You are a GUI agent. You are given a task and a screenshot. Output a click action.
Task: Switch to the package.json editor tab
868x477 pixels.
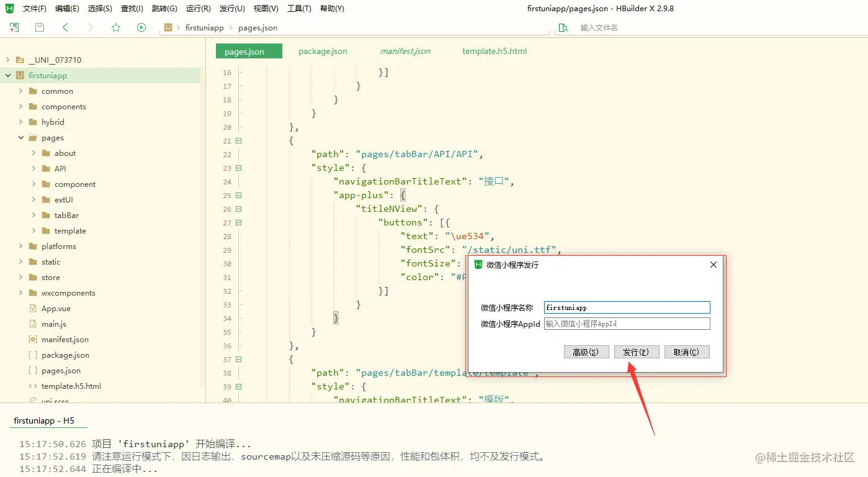[x=323, y=52]
